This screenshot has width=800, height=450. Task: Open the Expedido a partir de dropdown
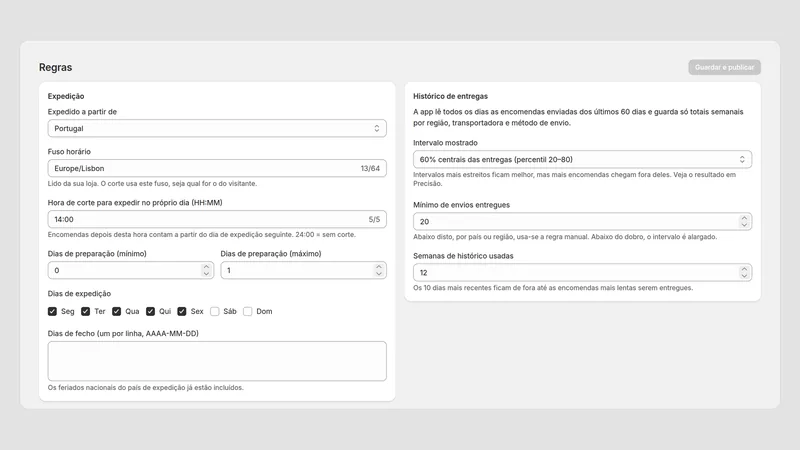pyautogui.click(x=217, y=129)
